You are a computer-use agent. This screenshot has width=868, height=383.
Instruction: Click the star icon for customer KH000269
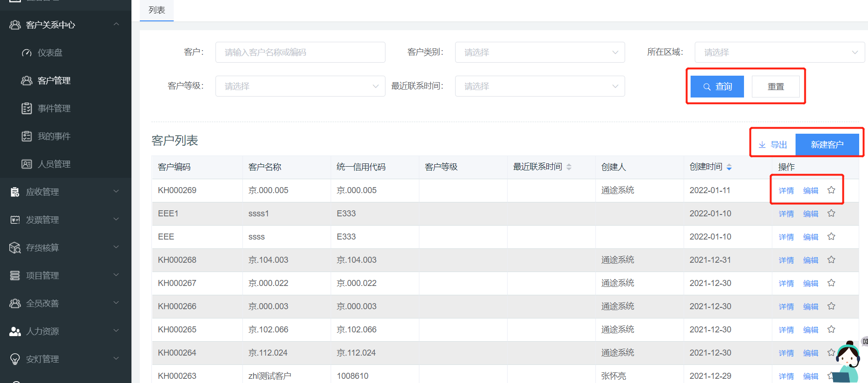[831, 190]
